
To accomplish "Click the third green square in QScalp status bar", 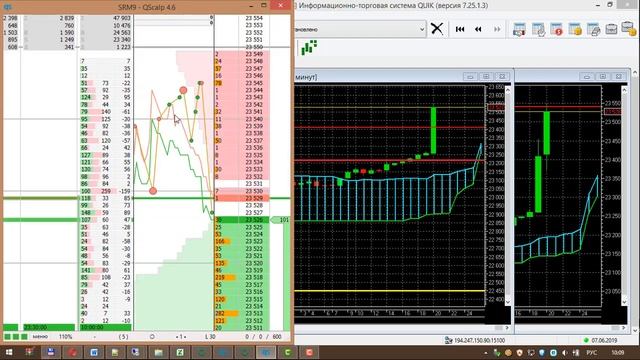I will point(24,337).
